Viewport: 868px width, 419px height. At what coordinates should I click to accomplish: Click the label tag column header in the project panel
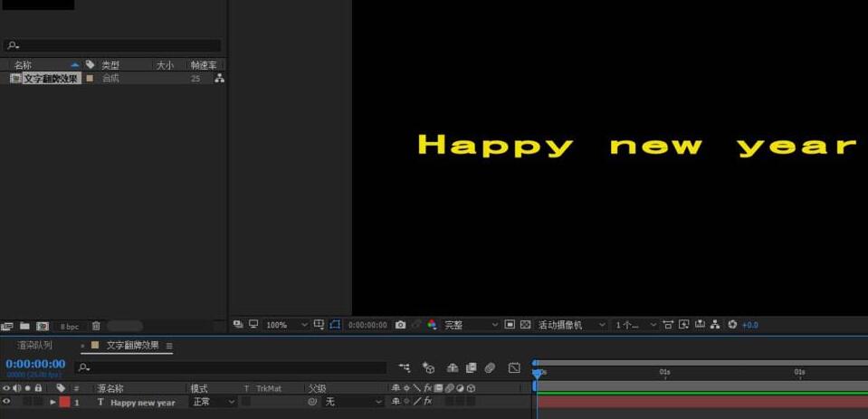[91, 65]
